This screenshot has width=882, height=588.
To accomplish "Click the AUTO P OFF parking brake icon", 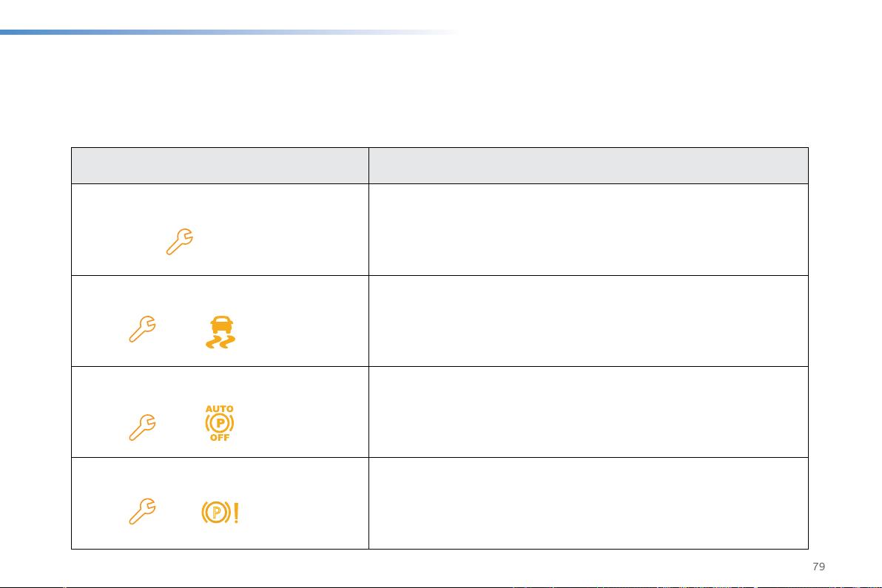I will click(219, 423).
